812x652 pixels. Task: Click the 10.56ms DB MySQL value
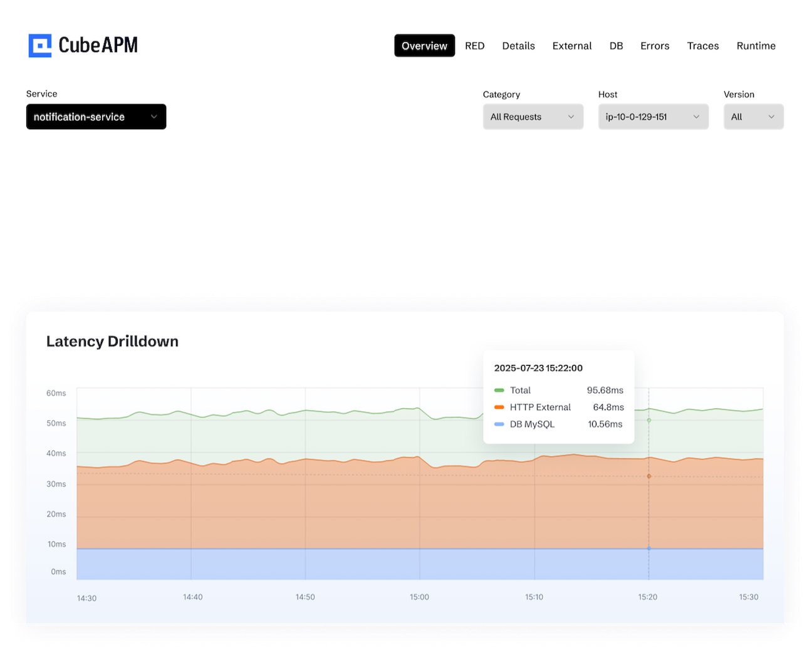point(605,424)
